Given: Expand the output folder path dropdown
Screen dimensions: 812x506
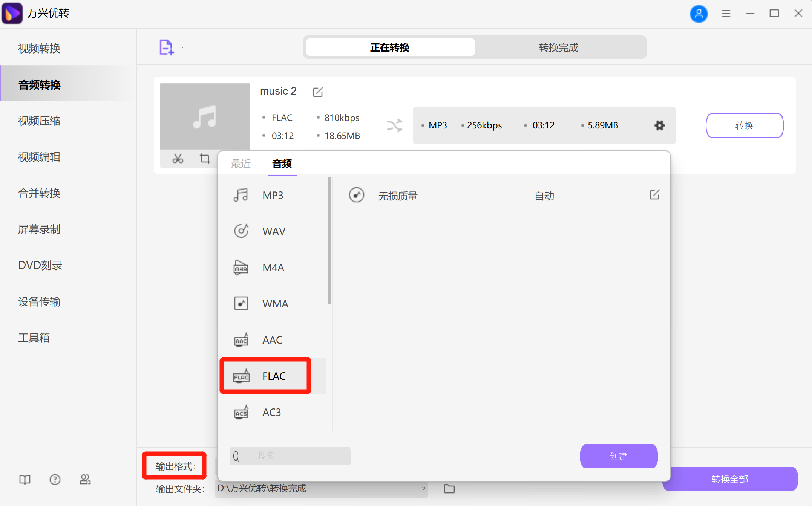Looking at the screenshot, I should (423, 489).
